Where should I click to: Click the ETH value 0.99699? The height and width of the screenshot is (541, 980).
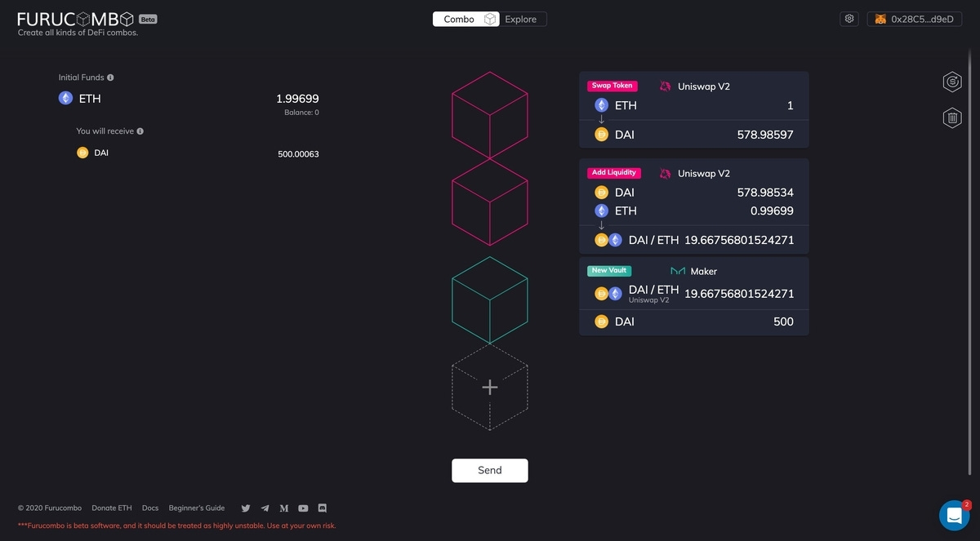click(772, 211)
